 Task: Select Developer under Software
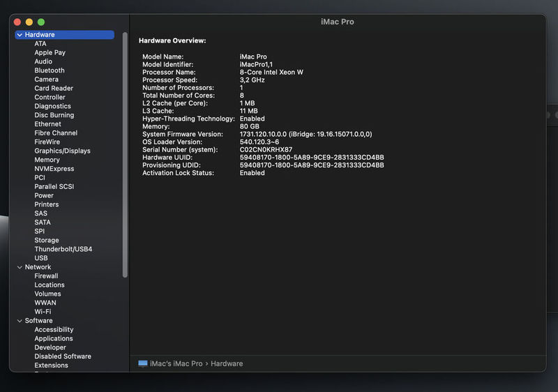click(x=50, y=347)
